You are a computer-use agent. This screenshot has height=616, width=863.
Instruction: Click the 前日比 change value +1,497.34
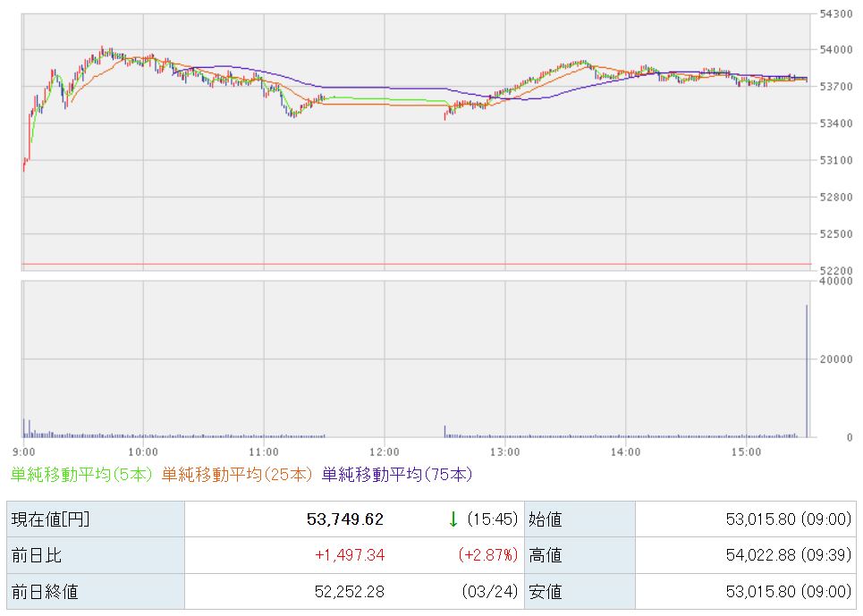coord(350,555)
